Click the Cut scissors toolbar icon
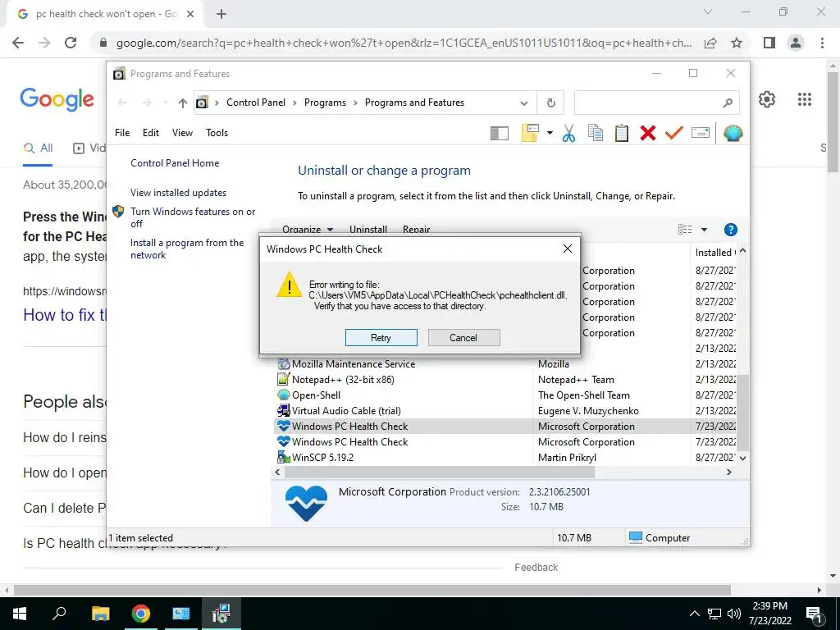 point(569,133)
